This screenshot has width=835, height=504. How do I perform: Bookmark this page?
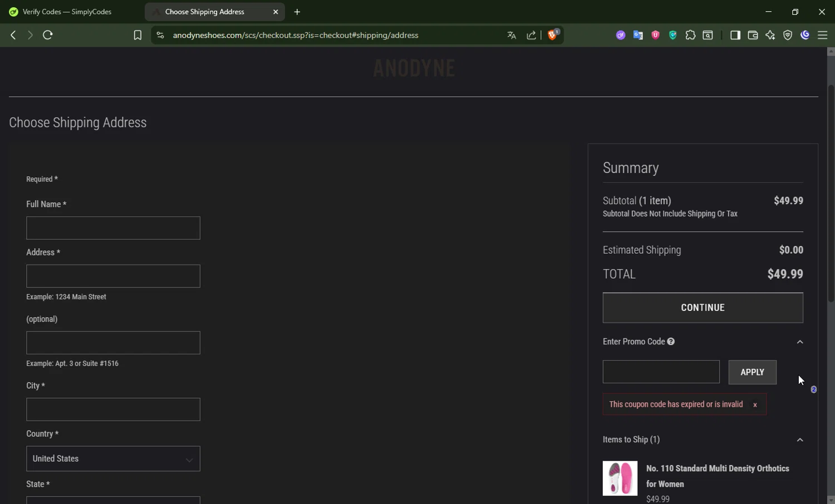[137, 35]
